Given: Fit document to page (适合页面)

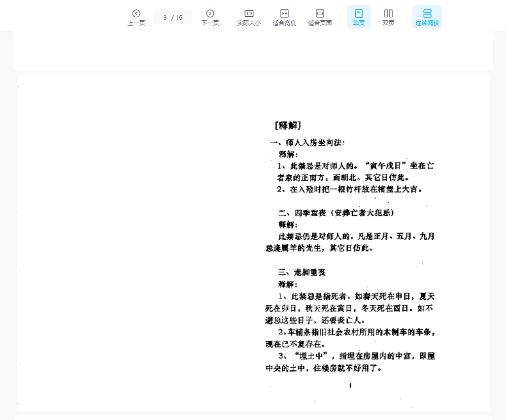Looking at the screenshot, I should (x=320, y=17).
